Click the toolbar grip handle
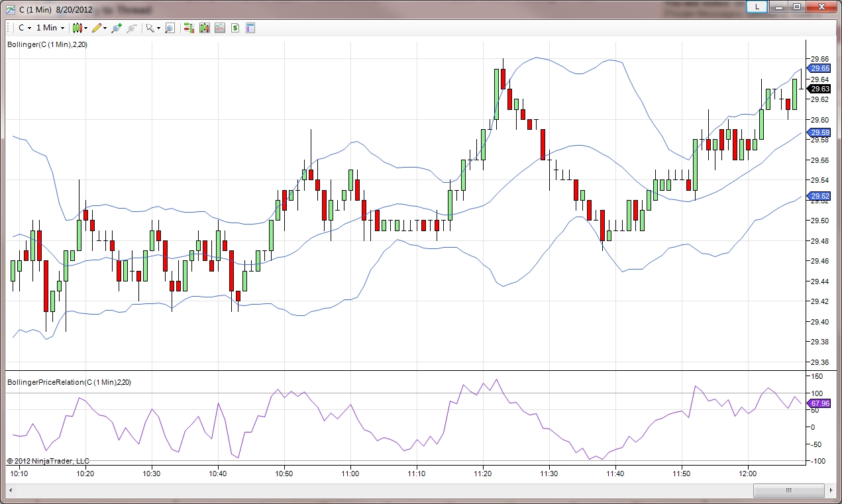 [x=9, y=28]
